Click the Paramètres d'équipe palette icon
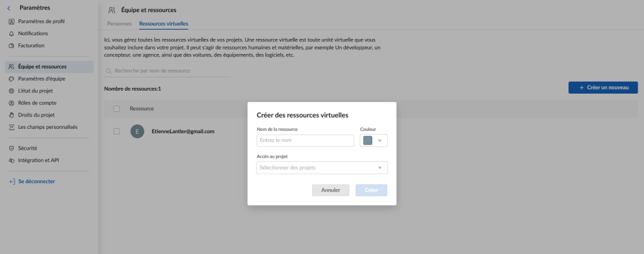Screen dimensions: 644x254 [11, 79]
